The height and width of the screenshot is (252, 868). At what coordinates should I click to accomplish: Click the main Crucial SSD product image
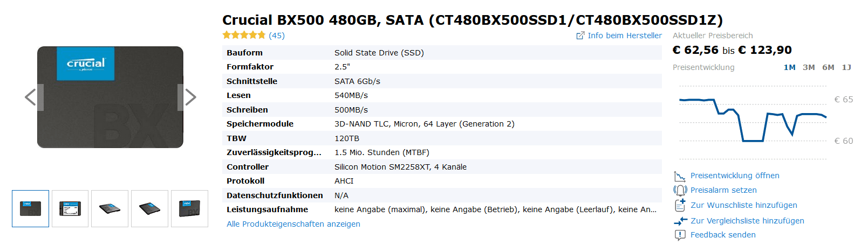tap(110, 97)
